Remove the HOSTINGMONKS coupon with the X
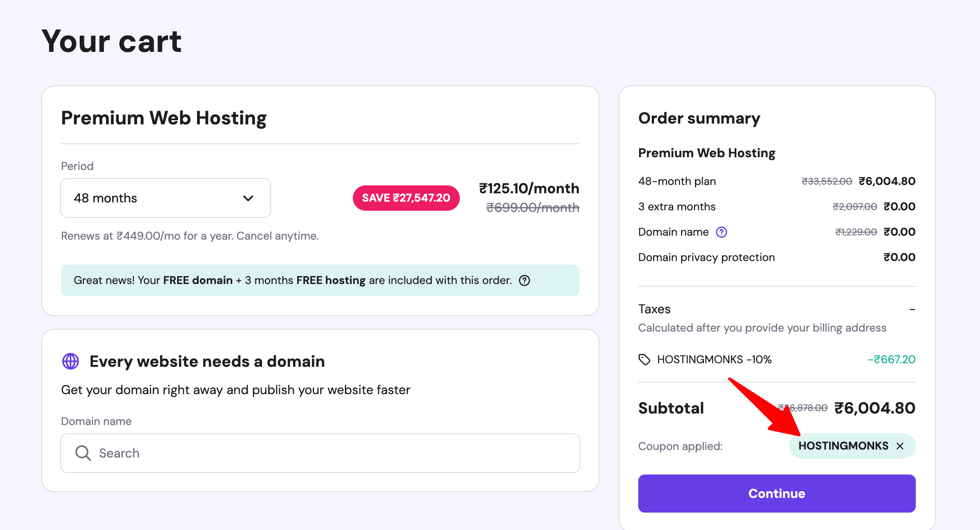Viewport: 980px width, 530px height. tap(900, 446)
